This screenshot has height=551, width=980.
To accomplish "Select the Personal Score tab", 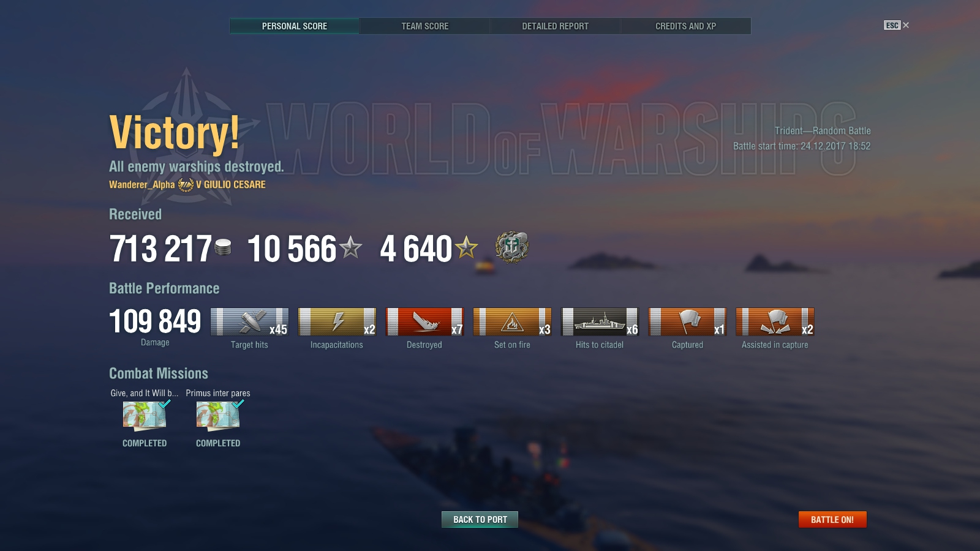I will [295, 26].
